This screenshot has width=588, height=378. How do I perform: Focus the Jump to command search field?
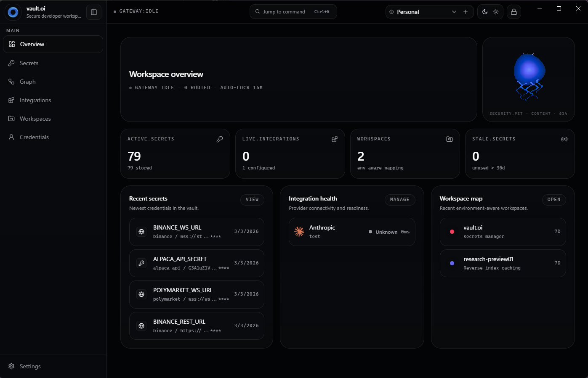[x=293, y=12]
